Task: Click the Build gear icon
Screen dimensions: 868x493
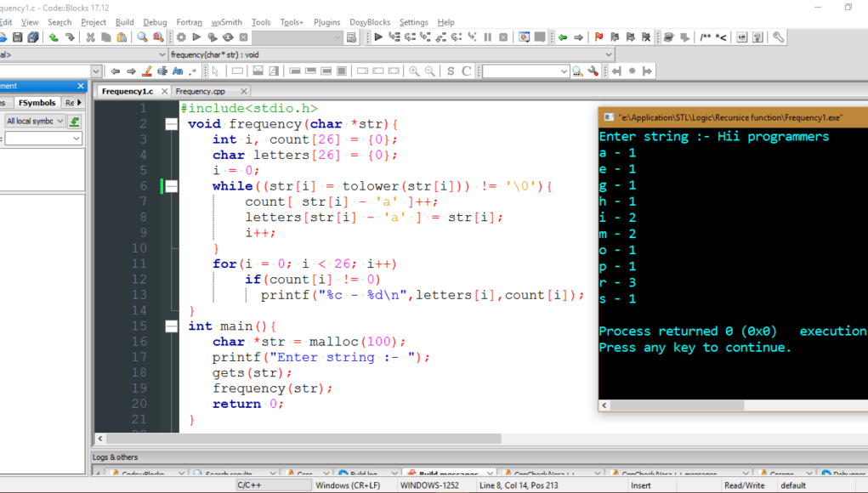Action: (181, 37)
